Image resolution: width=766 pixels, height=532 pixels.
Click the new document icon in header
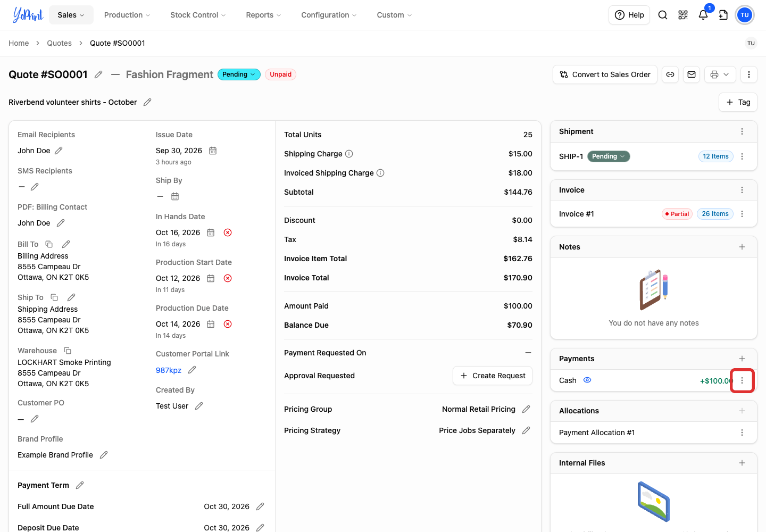(723, 15)
